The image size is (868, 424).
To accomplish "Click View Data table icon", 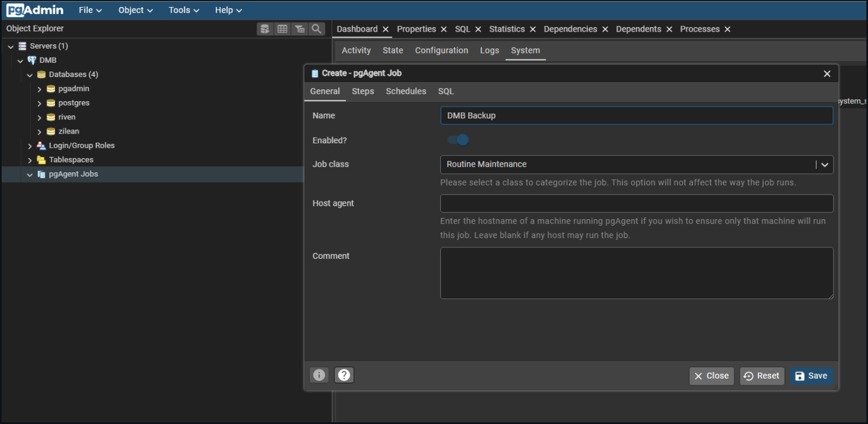I will pos(282,29).
